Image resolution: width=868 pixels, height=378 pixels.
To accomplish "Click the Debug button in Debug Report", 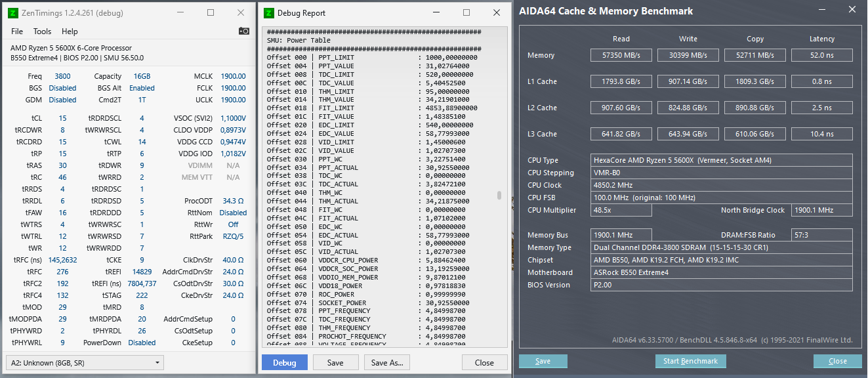I will 284,362.
